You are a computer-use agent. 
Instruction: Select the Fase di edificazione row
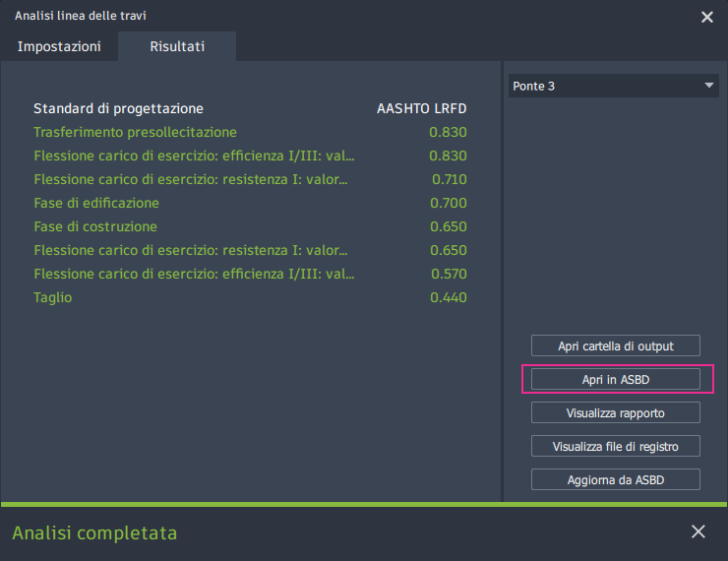(x=96, y=203)
